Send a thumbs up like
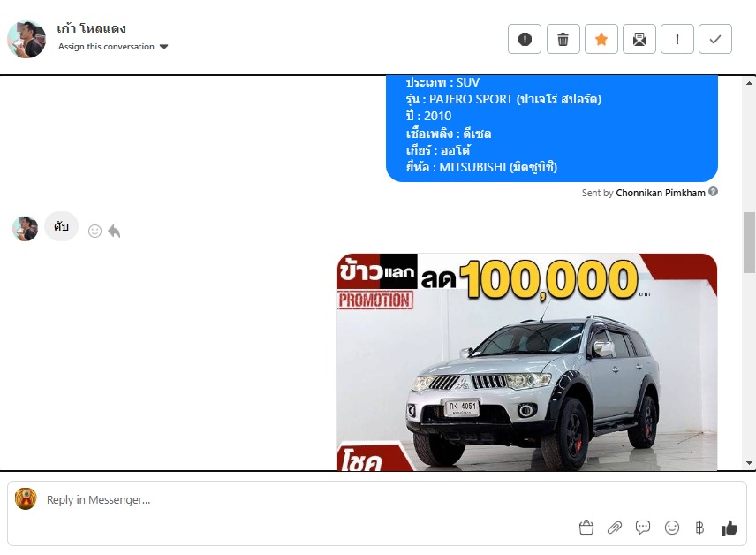This screenshot has width=756, height=555. pos(729,528)
